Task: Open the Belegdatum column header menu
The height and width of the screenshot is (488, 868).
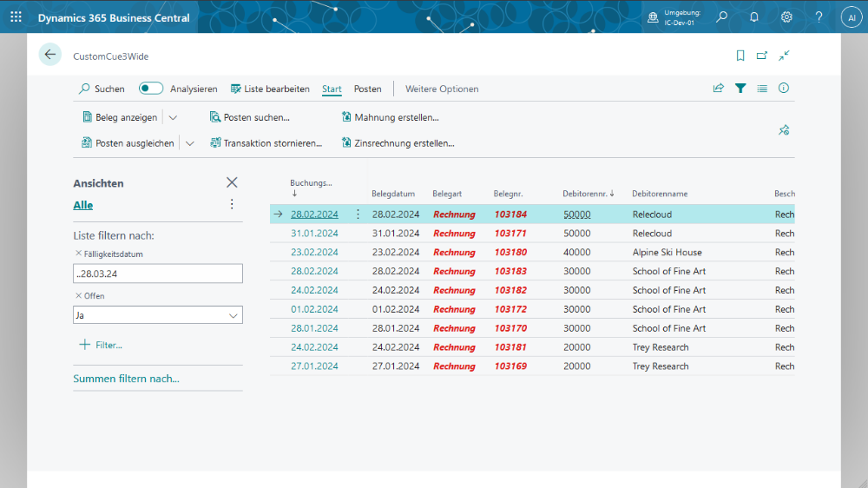Action: (x=393, y=194)
